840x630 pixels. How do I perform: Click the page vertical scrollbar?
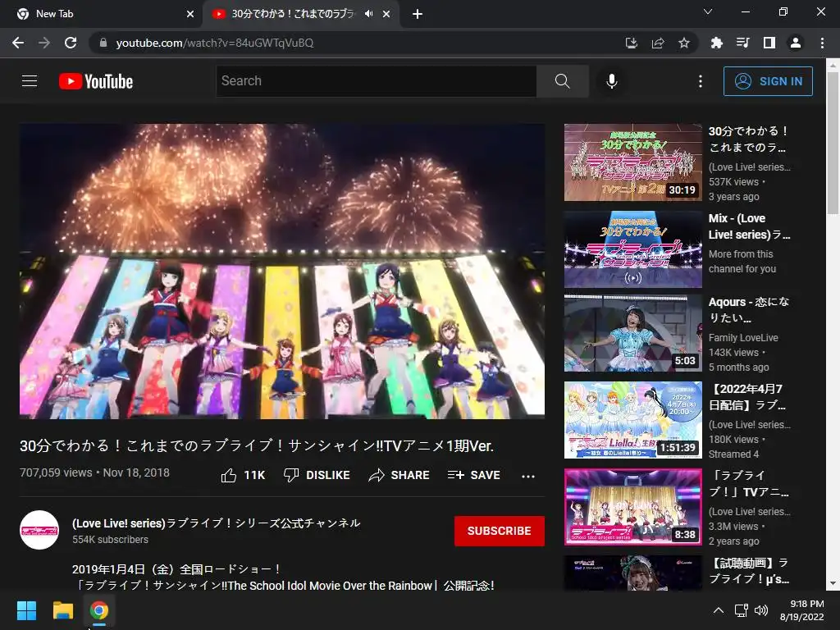pyautogui.click(x=833, y=144)
